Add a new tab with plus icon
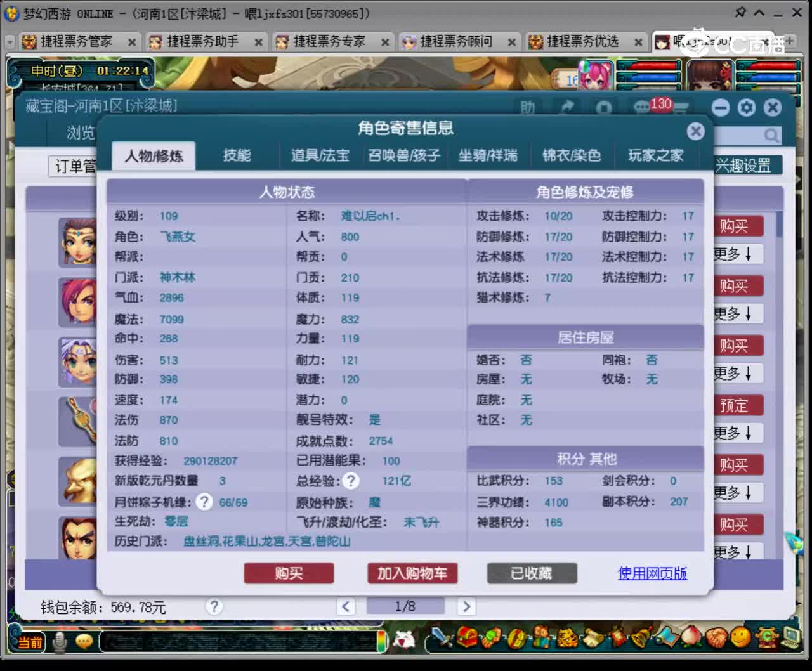The image size is (812, 671). pyautogui.click(x=790, y=42)
